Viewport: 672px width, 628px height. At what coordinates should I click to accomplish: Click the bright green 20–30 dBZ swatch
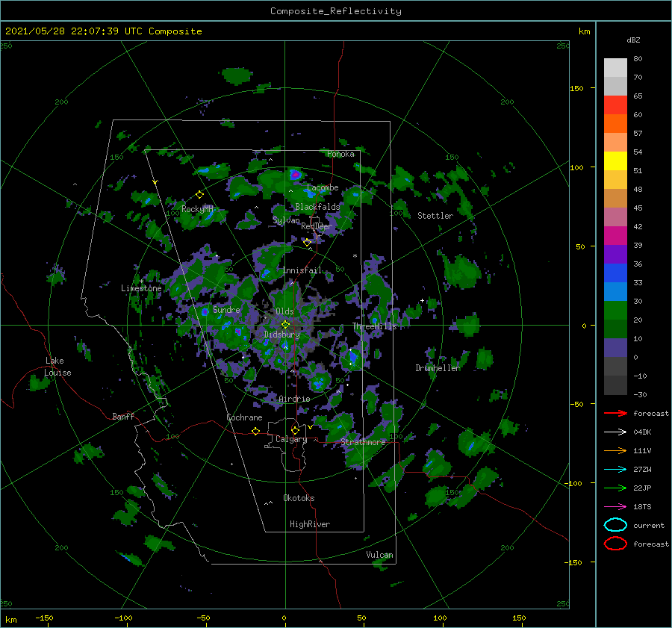[x=615, y=310]
